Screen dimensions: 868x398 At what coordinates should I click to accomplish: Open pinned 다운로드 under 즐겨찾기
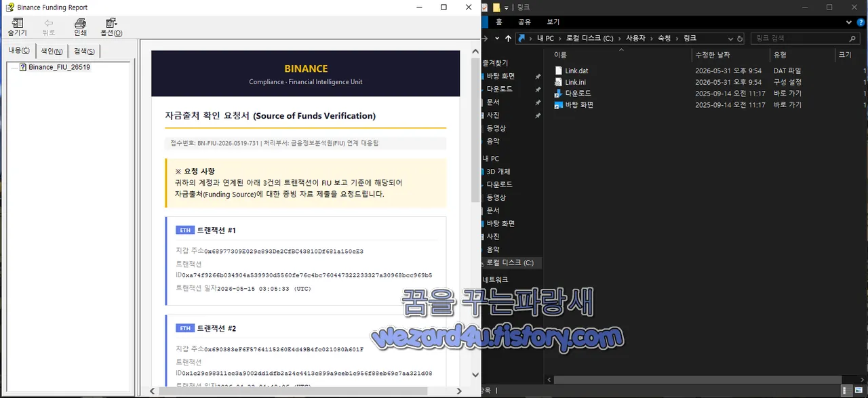point(500,89)
